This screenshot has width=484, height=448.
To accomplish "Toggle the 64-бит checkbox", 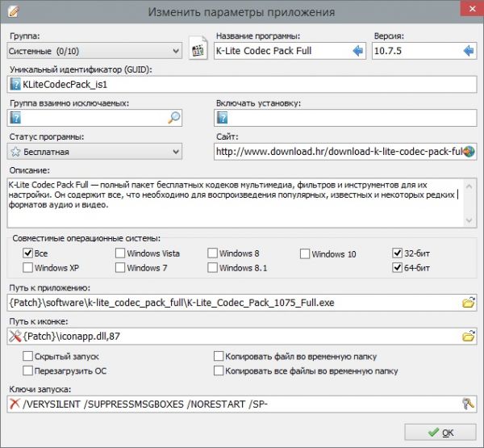I will [x=397, y=267].
